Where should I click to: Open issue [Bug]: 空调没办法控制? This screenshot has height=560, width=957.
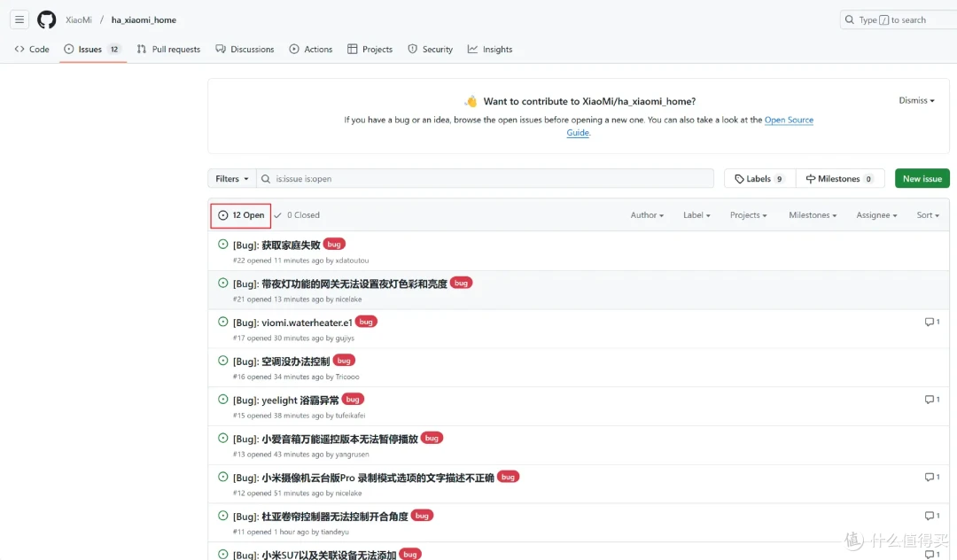(282, 362)
